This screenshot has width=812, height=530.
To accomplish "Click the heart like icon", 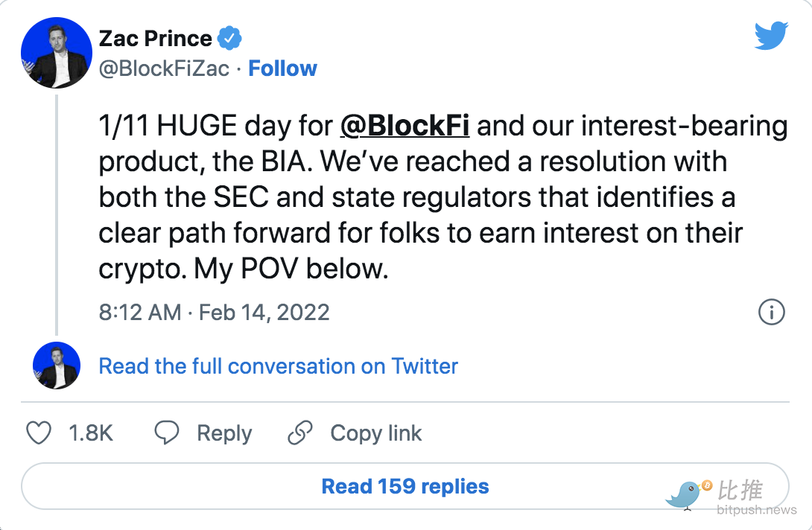I will [x=39, y=432].
